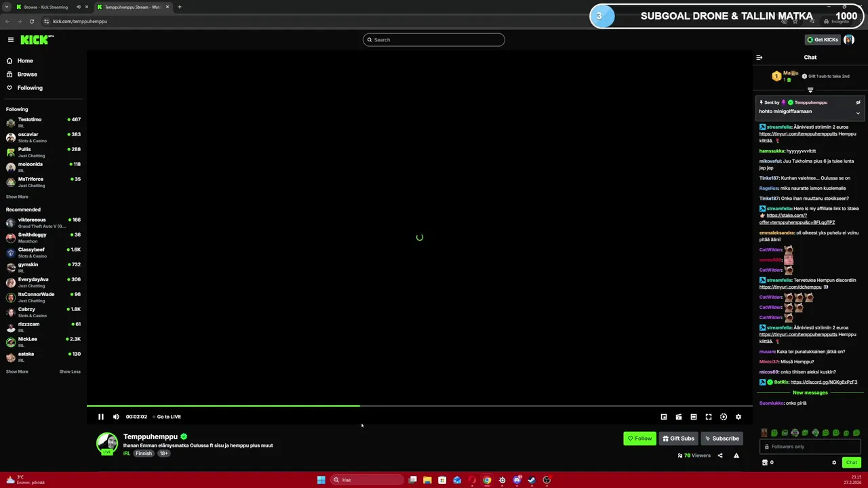Open the hamburger menu beside Kick logo
The height and width of the screenshot is (488, 868).
[x=10, y=40]
